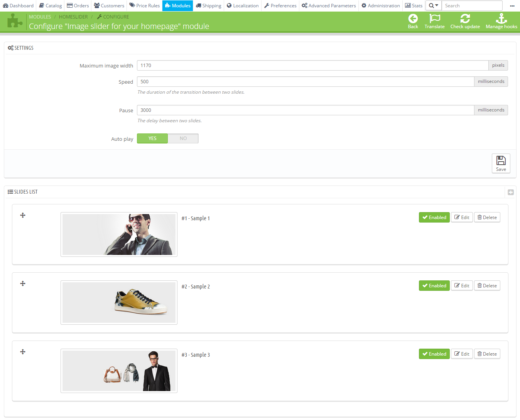
Task: Select the Modules menu tab
Action: tap(177, 5)
